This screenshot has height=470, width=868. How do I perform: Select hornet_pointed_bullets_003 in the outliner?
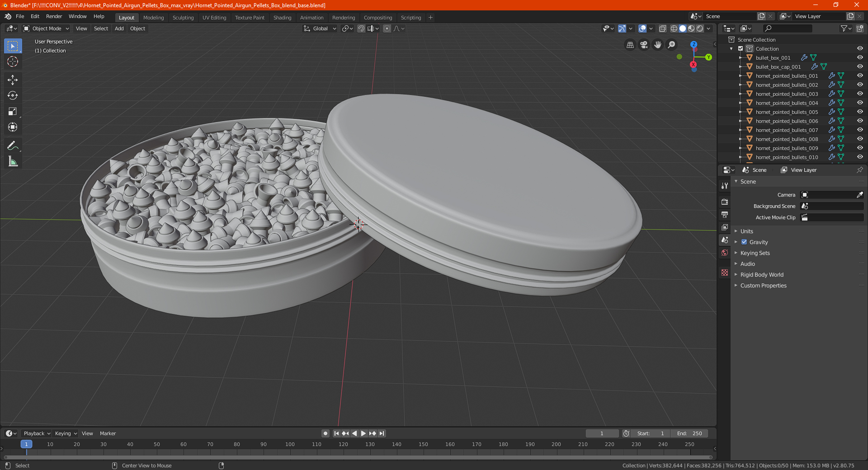point(787,94)
